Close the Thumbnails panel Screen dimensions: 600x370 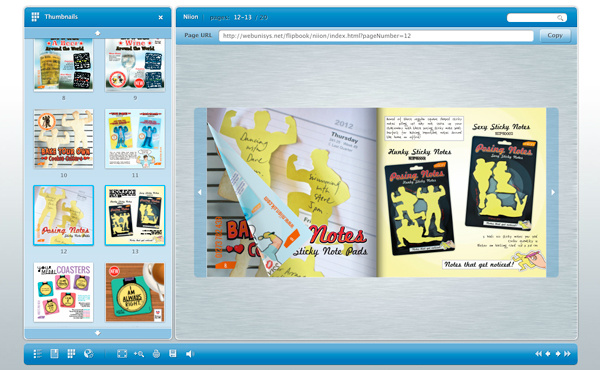(161, 18)
